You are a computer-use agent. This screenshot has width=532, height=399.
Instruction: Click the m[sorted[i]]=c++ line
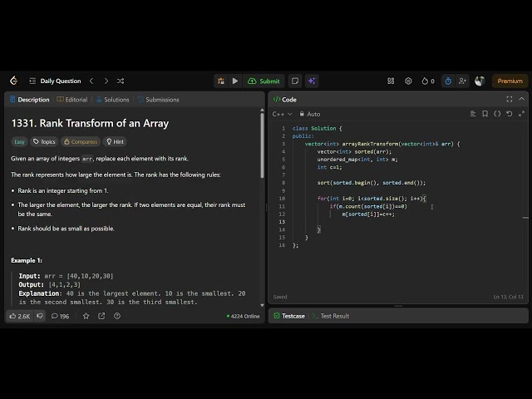tap(368, 214)
